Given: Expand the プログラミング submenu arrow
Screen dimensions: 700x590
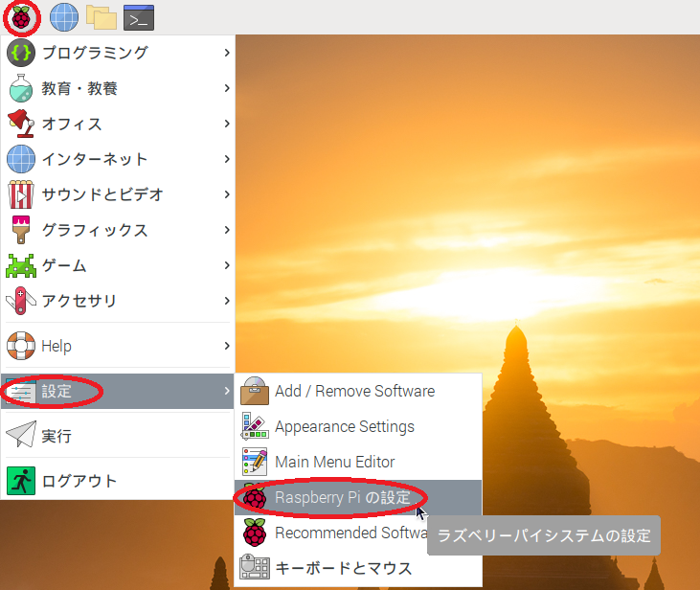Looking at the screenshot, I should coord(227,53).
